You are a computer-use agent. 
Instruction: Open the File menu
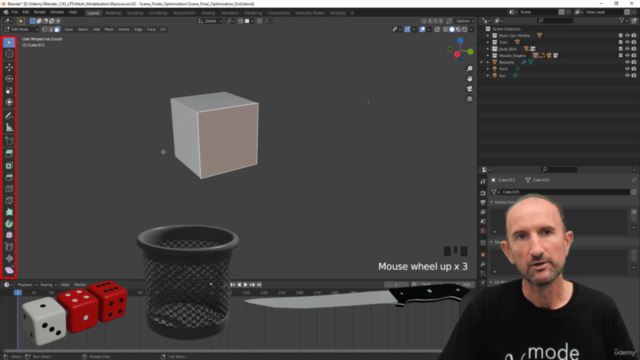15,12
